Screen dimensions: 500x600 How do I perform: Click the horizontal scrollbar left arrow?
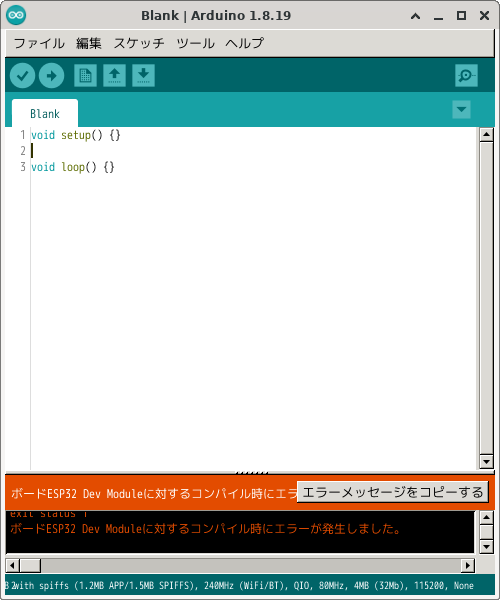tap(12, 565)
